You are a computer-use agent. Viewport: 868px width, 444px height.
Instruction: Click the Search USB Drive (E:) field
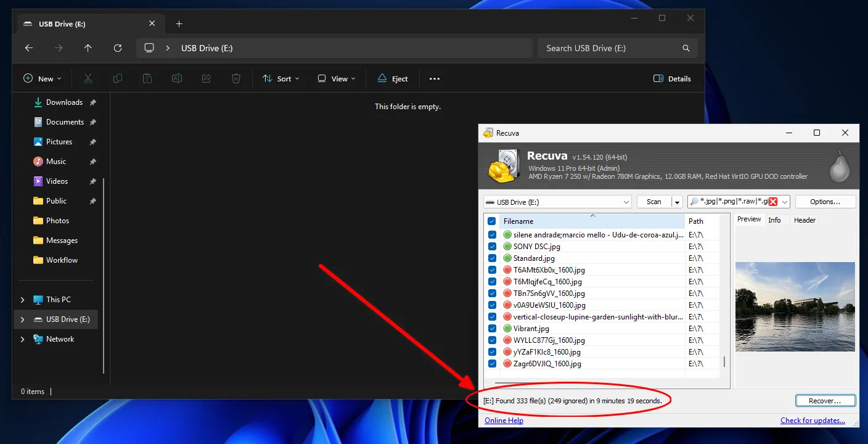click(610, 48)
